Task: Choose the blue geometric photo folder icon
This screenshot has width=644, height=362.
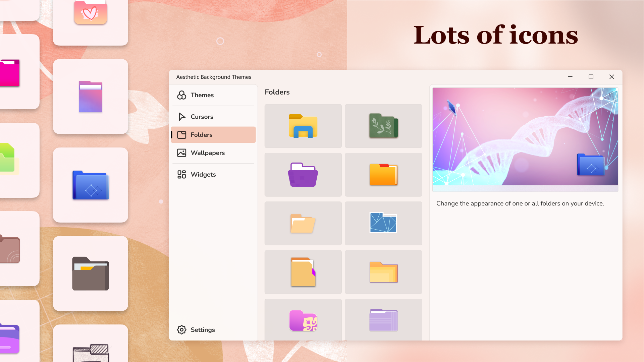Action: click(x=383, y=223)
